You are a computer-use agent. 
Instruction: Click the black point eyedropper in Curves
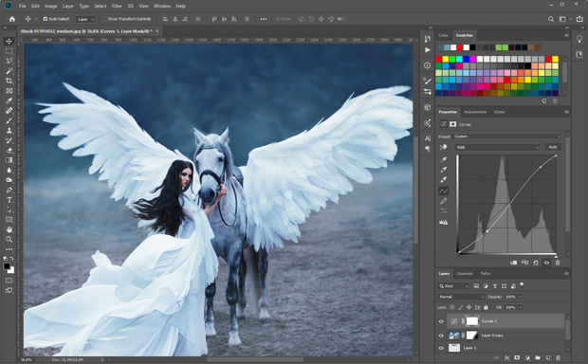[443, 159]
